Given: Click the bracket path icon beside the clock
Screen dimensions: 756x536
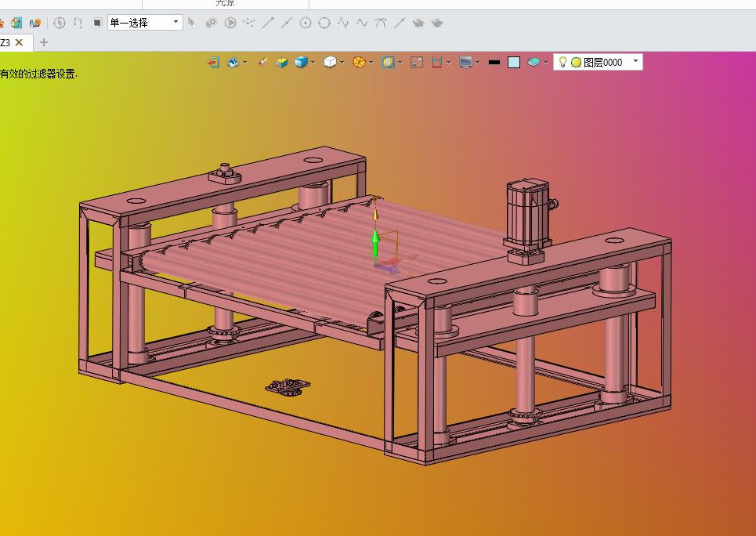Looking at the screenshot, I should click(78, 23).
